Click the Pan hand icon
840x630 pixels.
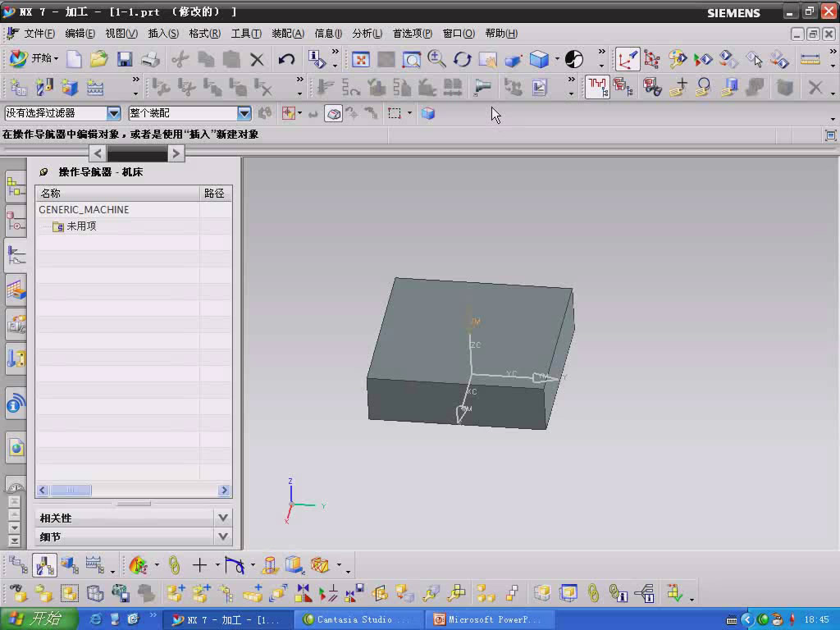pyautogui.click(x=487, y=59)
